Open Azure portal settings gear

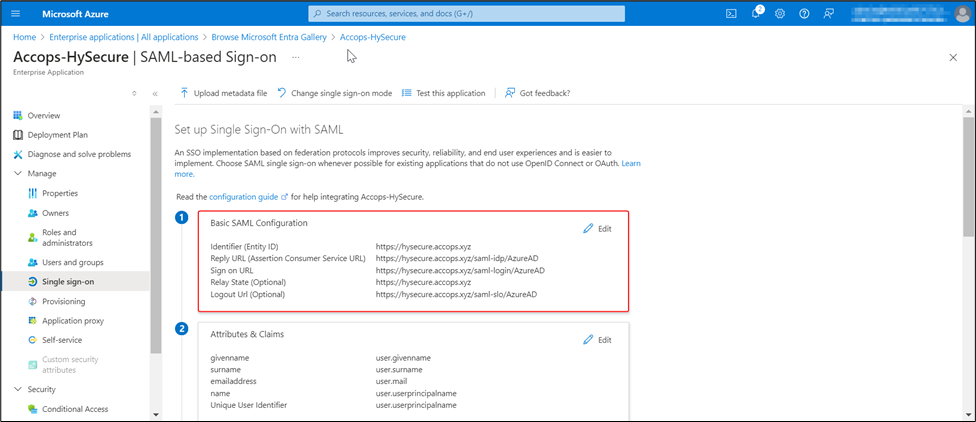pyautogui.click(x=780, y=13)
